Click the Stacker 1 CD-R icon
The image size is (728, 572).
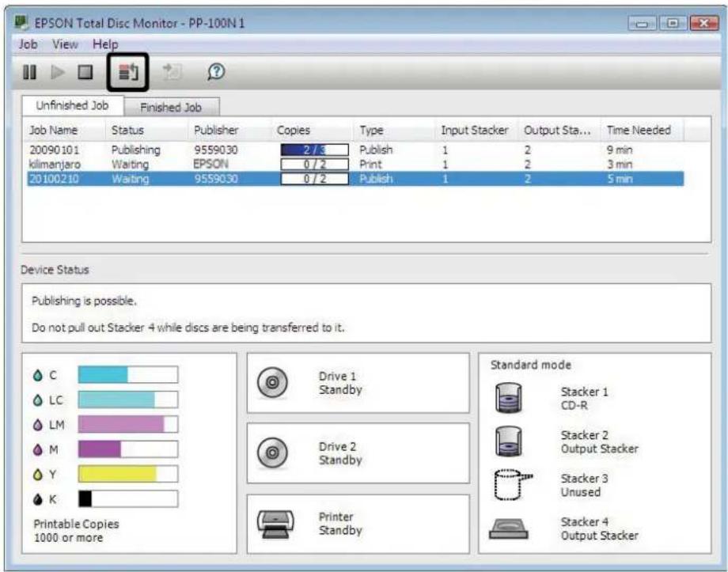508,398
